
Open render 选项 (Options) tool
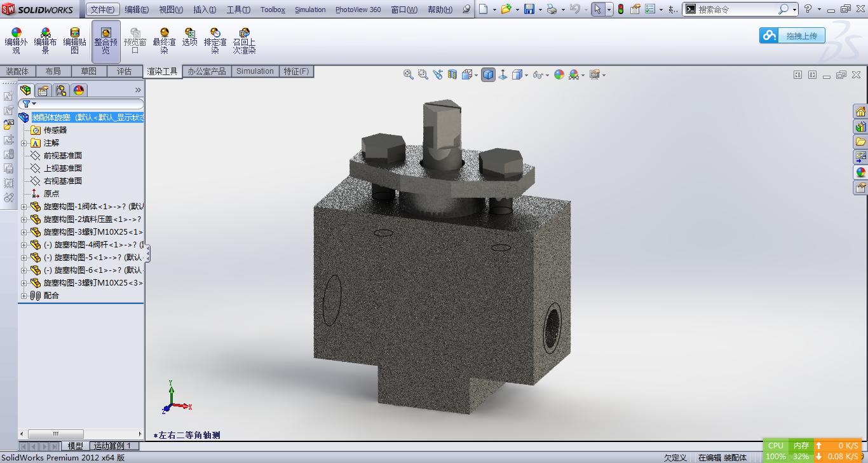pyautogui.click(x=190, y=38)
